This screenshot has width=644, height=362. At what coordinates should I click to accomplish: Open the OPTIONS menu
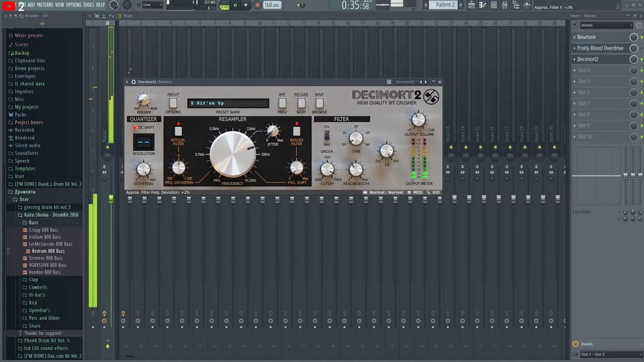pyautogui.click(x=73, y=5)
